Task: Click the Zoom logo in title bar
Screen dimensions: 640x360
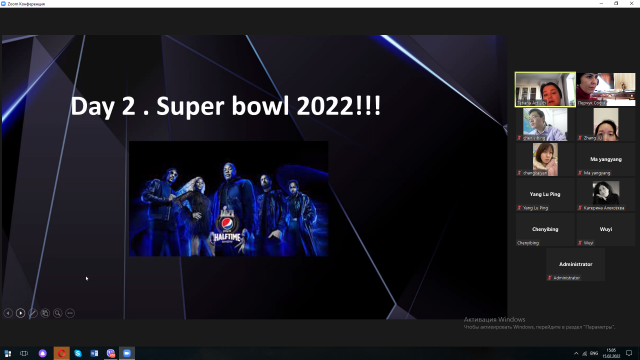Action: point(3,4)
